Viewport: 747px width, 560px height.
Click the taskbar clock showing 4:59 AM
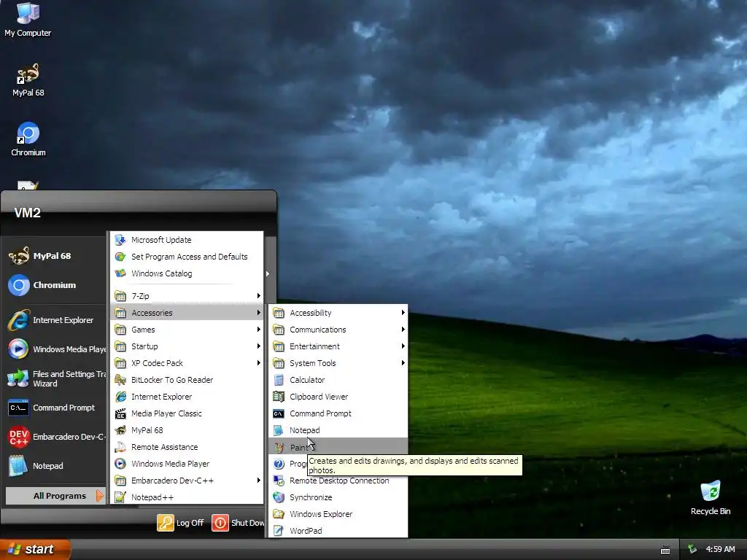(720, 549)
